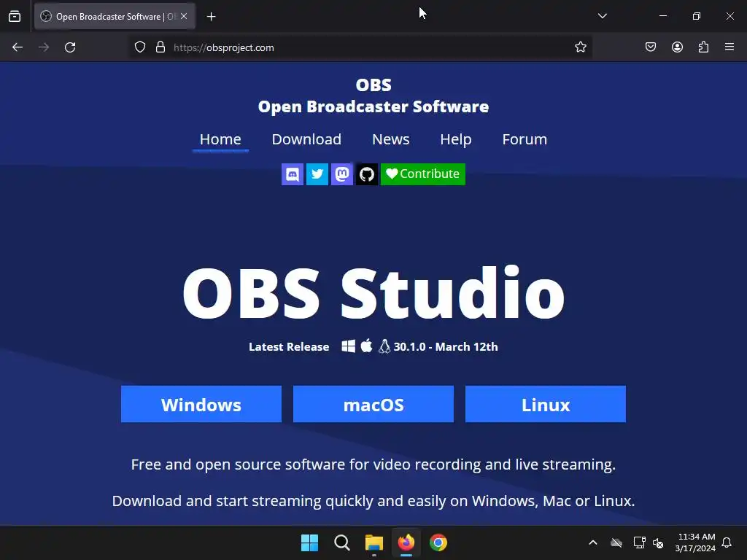This screenshot has width=747, height=560.
Task: Click the Windows logo beside Latest Release
Action: point(348,346)
